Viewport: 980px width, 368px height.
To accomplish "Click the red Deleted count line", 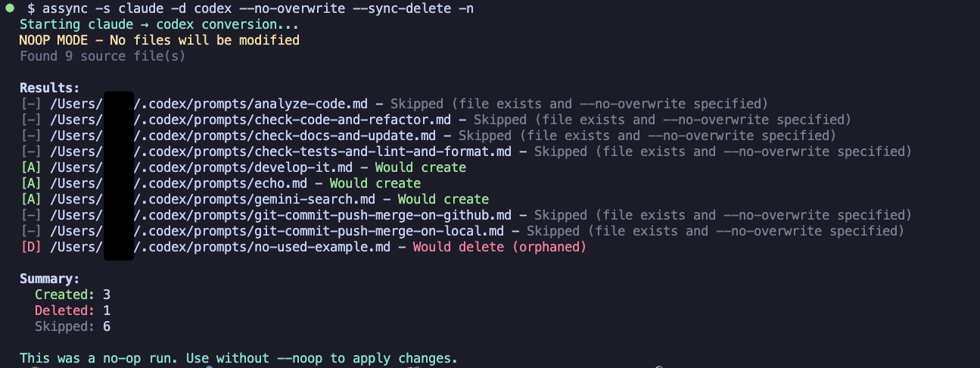I will tap(73, 310).
